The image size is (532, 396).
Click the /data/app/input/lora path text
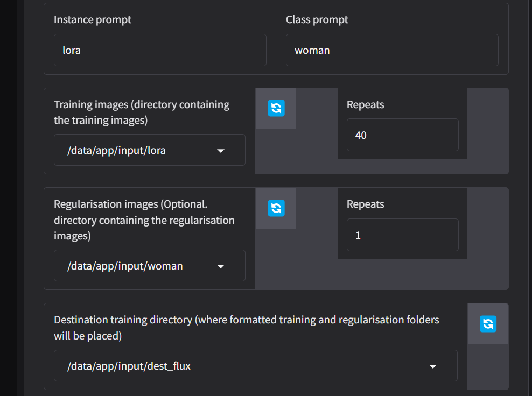click(x=116, y=151)
